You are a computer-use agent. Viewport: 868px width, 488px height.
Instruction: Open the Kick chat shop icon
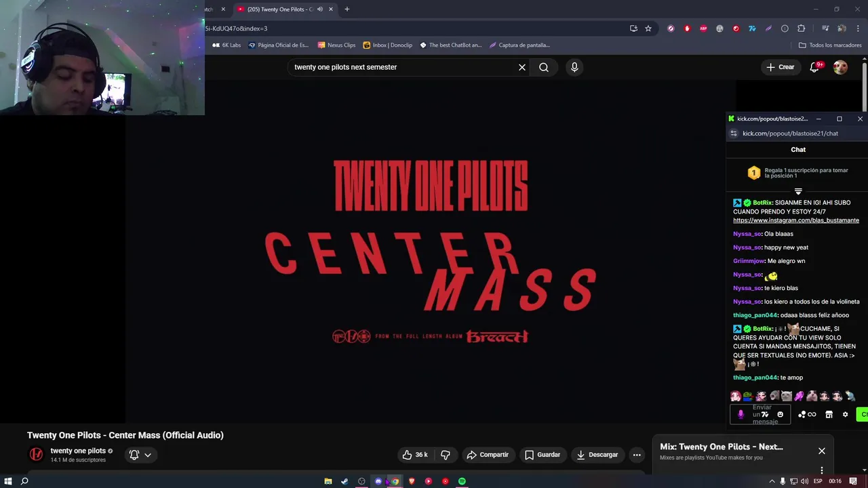pyautogui.click(x=829, y=414)
